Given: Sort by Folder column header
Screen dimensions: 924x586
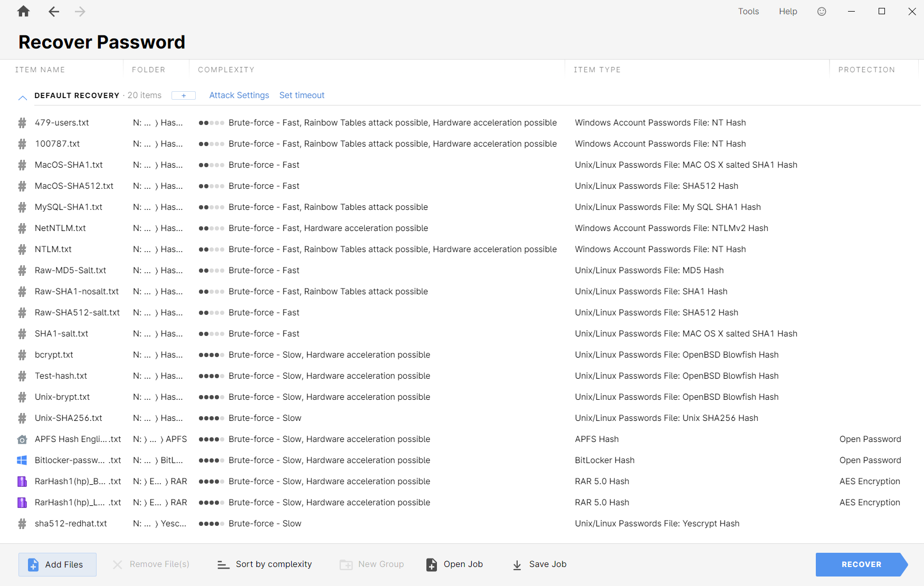Looking at the screenshot, I should point(148,70).
